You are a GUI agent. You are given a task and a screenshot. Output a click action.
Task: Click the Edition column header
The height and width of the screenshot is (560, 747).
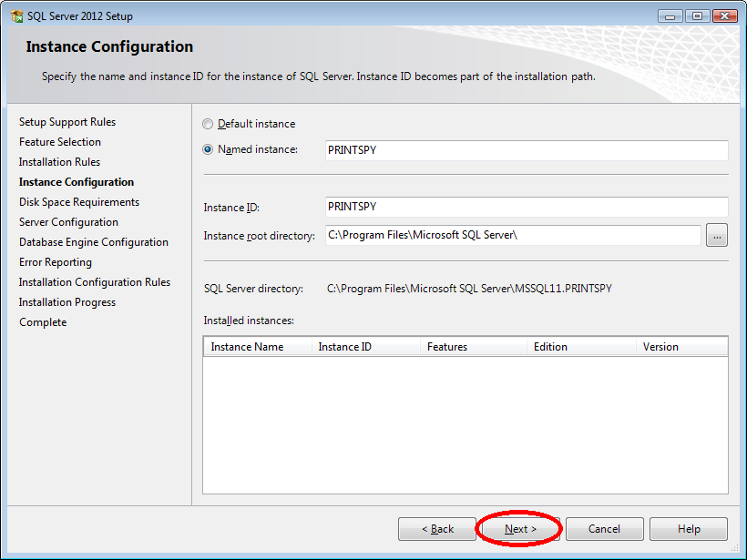tap(582, 347)
